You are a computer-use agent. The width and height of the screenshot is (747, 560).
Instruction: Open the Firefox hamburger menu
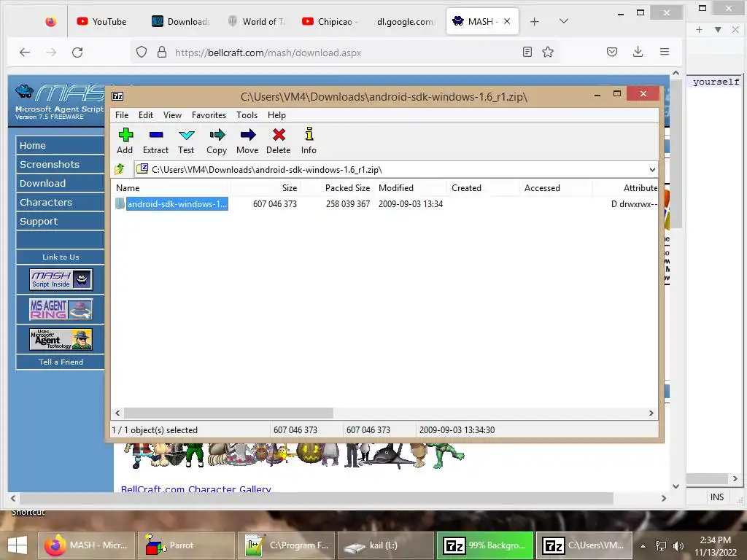tap(665, 52)
